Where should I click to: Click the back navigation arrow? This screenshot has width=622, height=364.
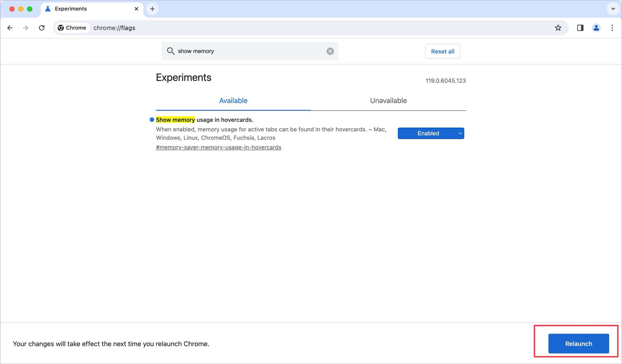coord(10,28)
